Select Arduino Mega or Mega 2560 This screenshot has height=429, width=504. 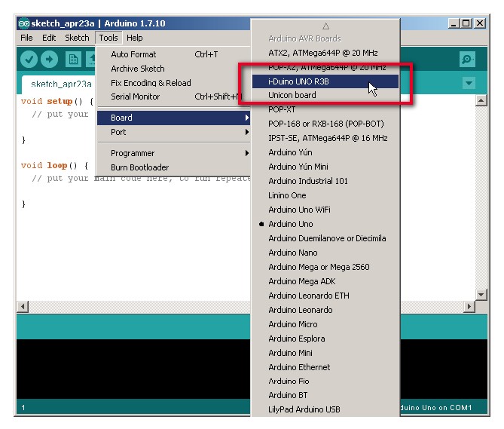tap(325, 267)
